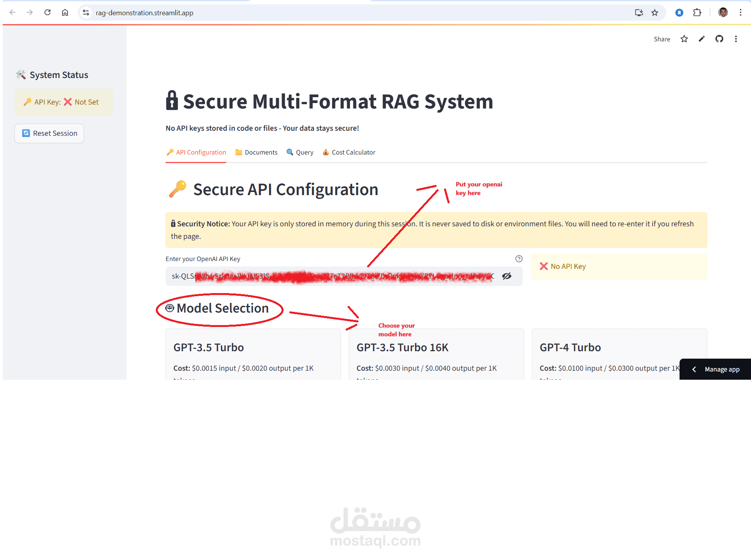751x560 pixels.
Task: Switch to Query tab
Action: coord(300,152)
